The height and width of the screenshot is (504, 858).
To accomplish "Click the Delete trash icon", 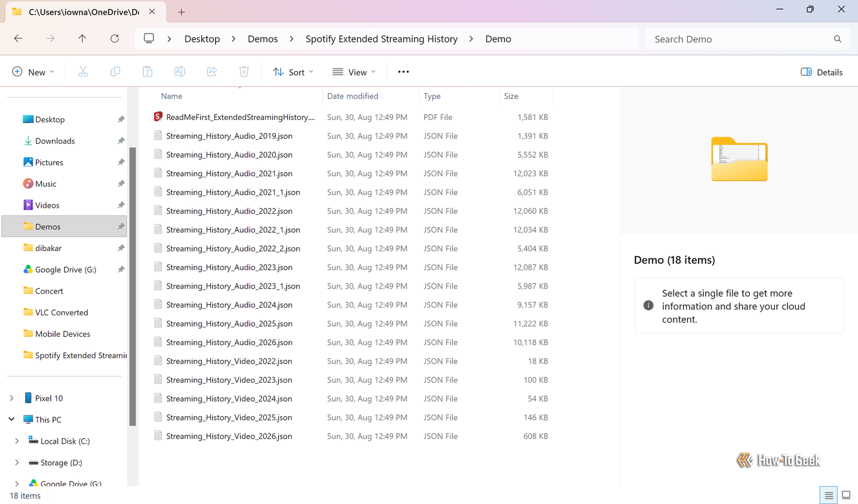I will pyautogui.click(x=244, y=72).
